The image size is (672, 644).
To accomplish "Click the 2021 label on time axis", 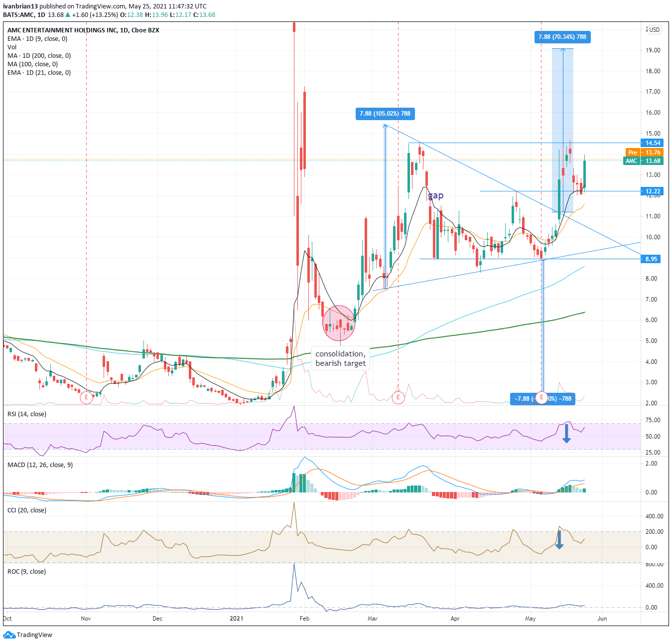I will tap(237, 619).
